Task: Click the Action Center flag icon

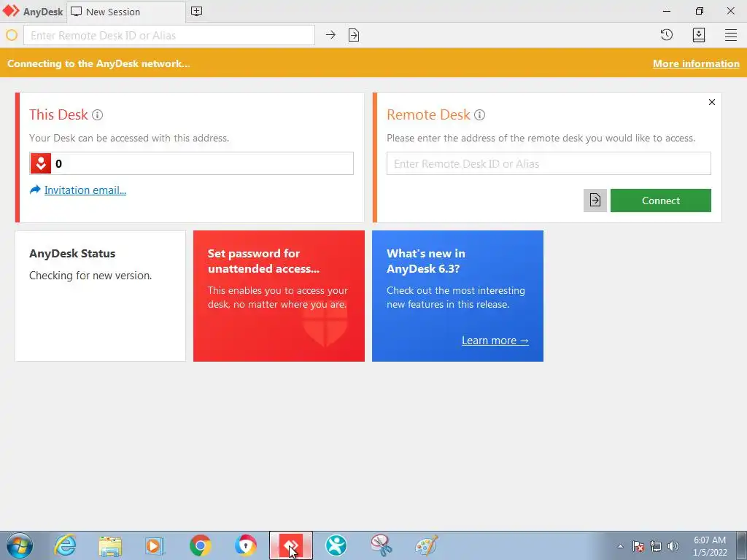Action: (638, 546)
